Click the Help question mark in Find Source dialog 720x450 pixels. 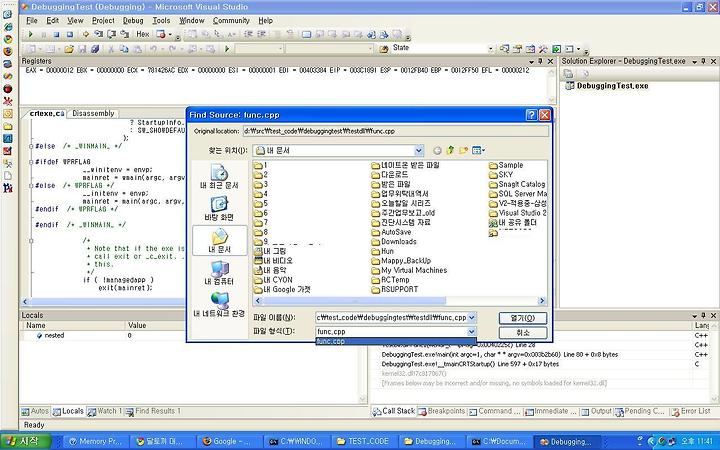tap(531, 115)
